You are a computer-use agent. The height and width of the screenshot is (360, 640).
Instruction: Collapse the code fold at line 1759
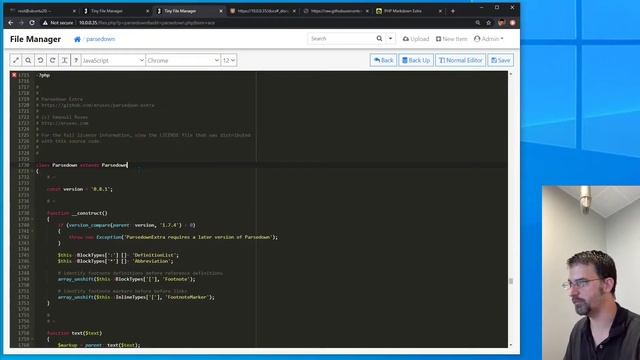(x=33, y=339)
